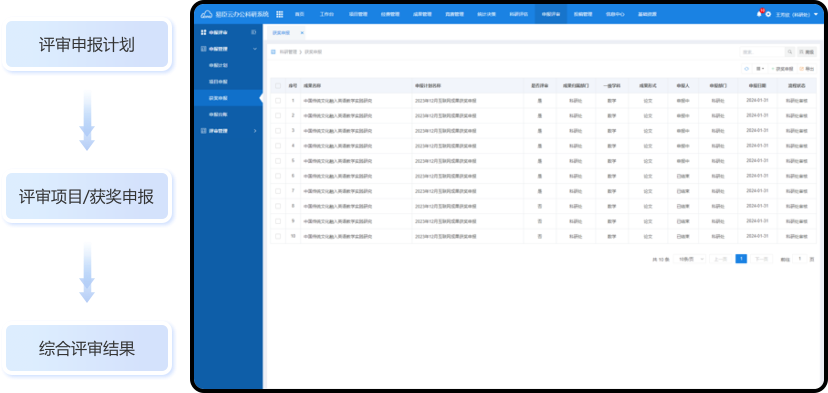Click the green plus icon of 获奖申报 button
828x393 pixels.
(x=773, y=69)
